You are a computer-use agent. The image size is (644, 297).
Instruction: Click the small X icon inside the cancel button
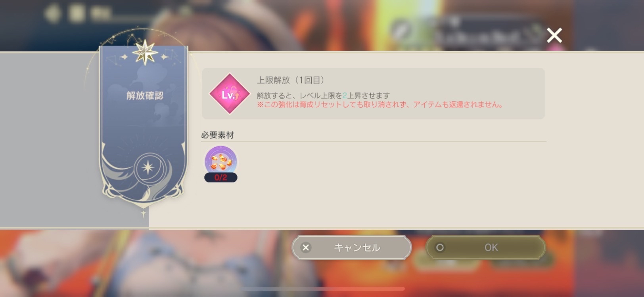point(306,247)
